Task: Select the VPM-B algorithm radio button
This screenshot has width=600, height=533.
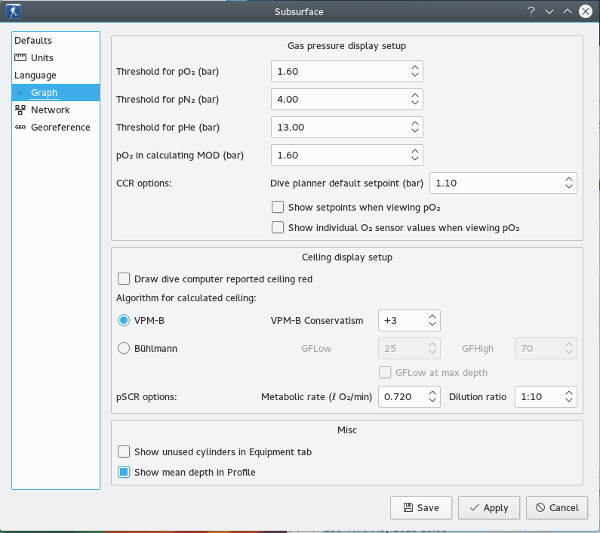Action: click(124, 320)
